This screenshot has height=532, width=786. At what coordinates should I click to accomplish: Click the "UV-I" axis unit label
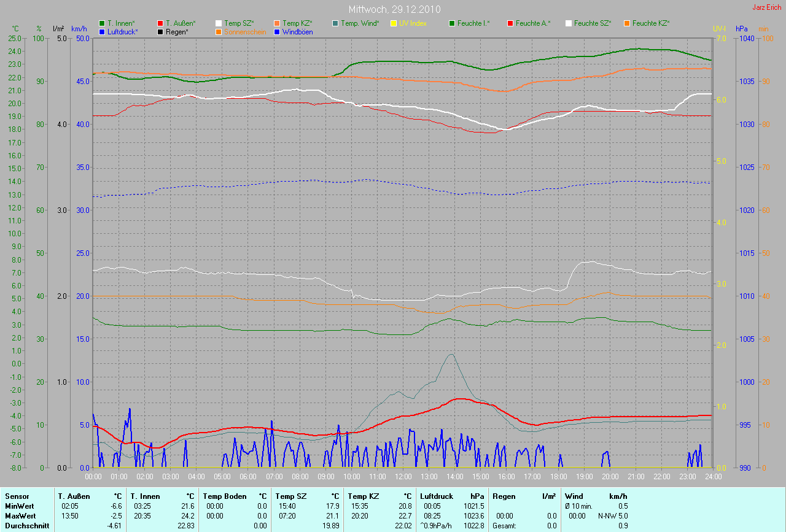click(x=719, y=29)
